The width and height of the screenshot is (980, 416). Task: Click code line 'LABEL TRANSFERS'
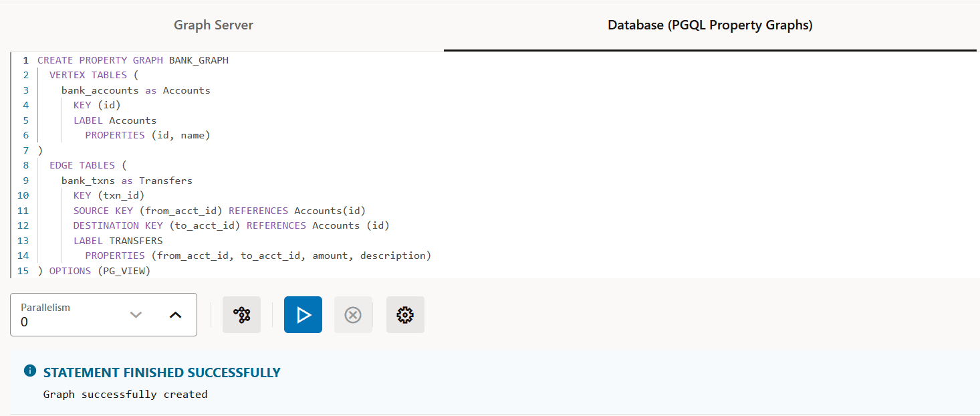pyautogui.click(x=118, y=241)
